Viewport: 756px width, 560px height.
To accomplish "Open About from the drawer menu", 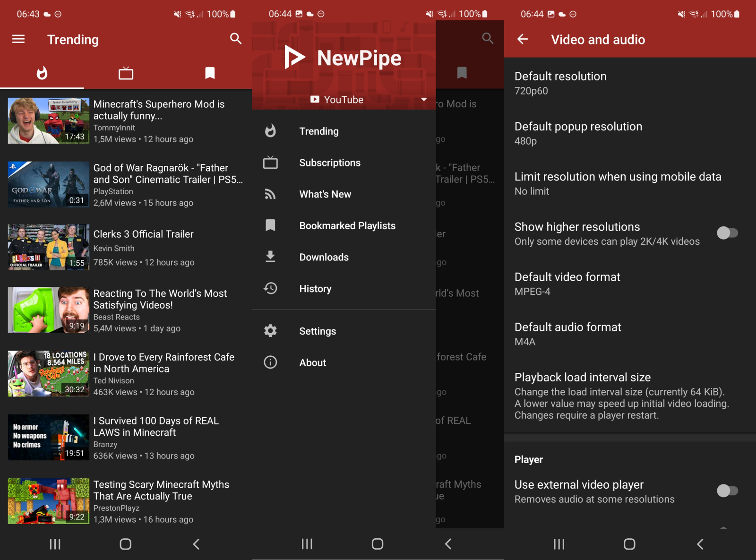I will [x=344, y=362].
